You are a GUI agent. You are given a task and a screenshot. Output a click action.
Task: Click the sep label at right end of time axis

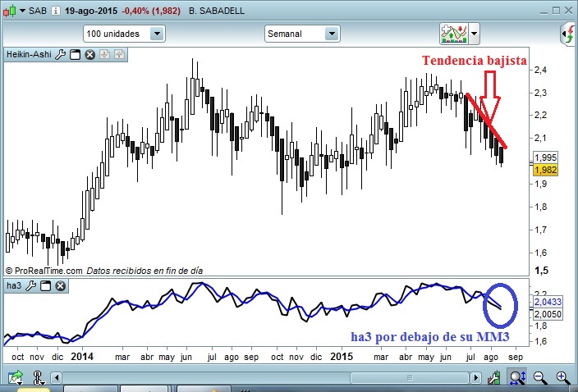(516, 357)
